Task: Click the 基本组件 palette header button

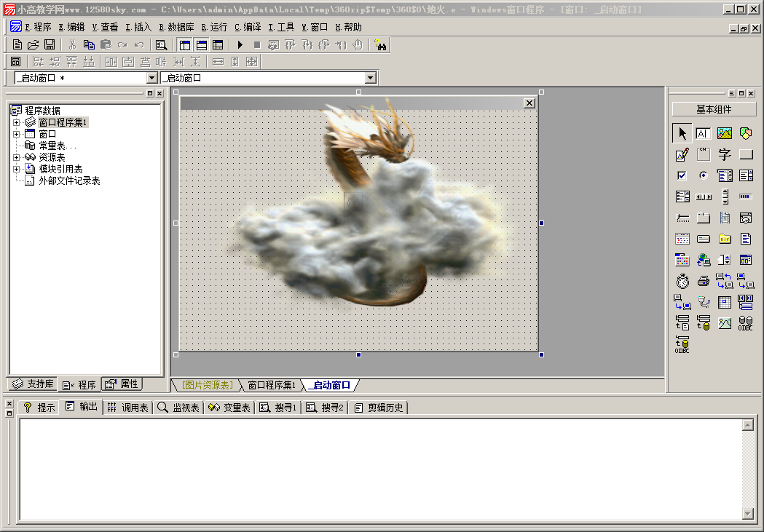Action: (x=714, y=109)
